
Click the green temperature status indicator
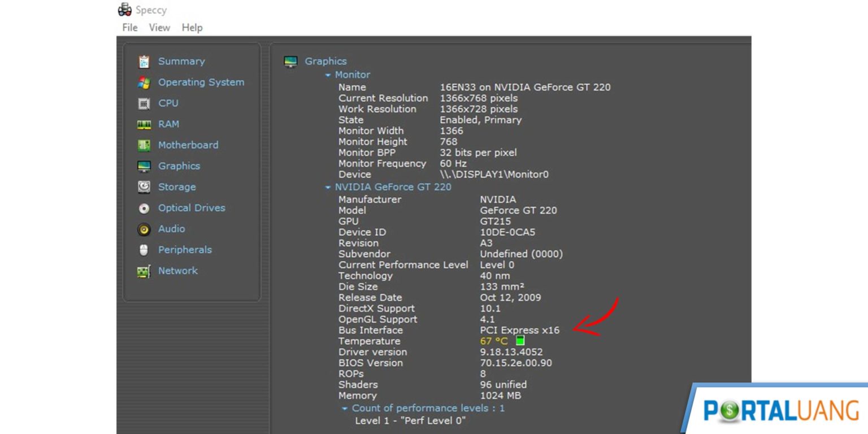(x=519, y=340)
